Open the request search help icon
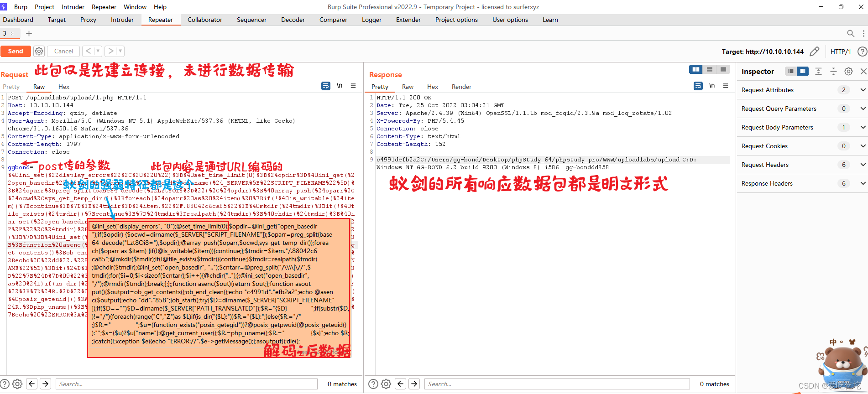 click(5, 384)
